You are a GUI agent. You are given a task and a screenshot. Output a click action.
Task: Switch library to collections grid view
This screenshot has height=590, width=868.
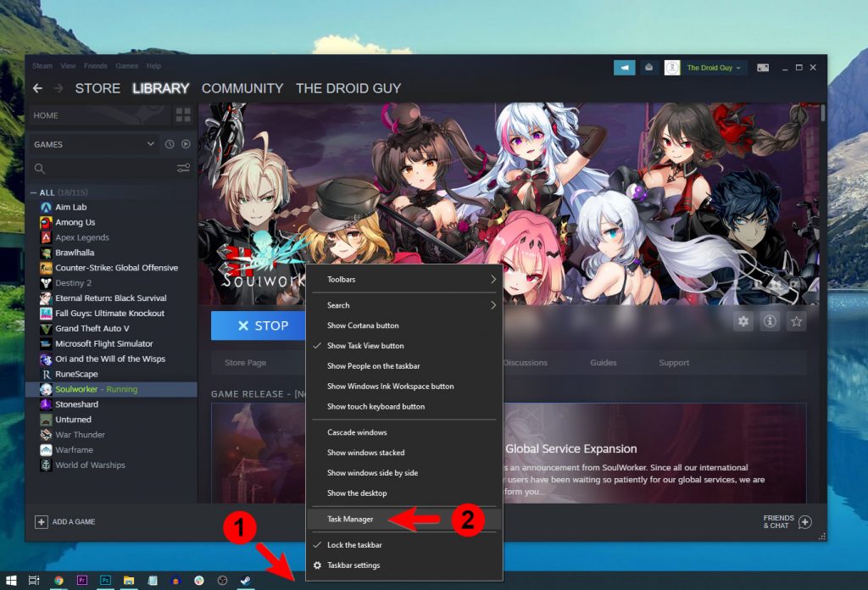[x=183, y=115]
